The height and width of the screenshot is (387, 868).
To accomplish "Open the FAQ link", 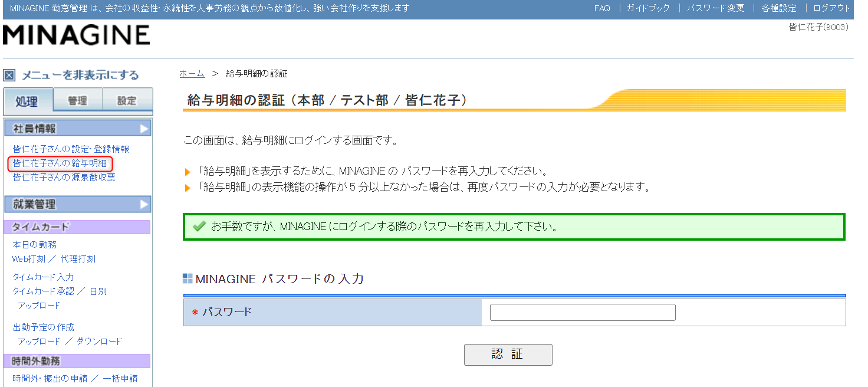I will click(602, 8).
